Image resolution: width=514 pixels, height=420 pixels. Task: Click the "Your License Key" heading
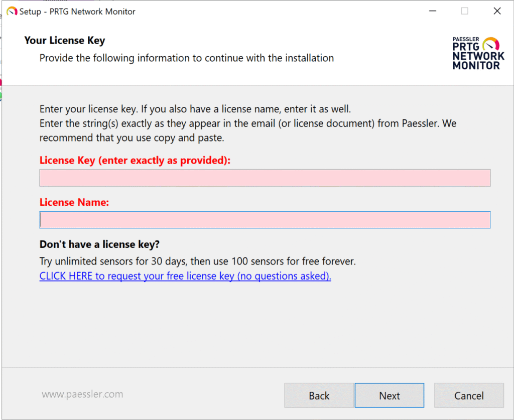tap(65, 41)
